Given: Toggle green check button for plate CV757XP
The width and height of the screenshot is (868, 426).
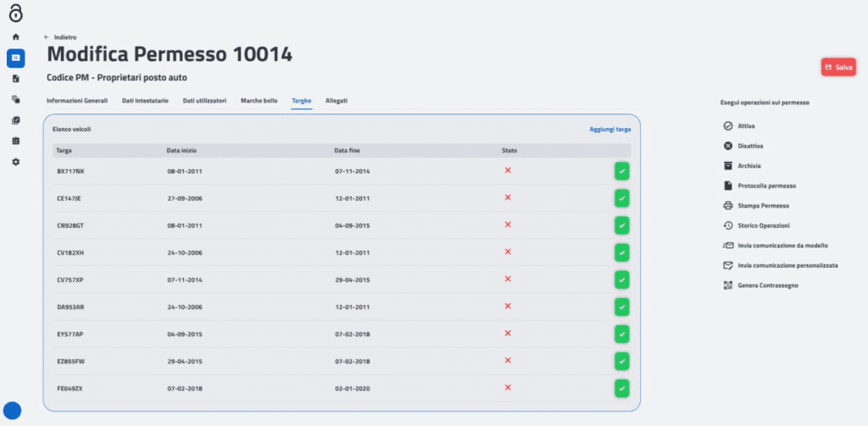Looking at the screenshot, I should coord(621,279).
